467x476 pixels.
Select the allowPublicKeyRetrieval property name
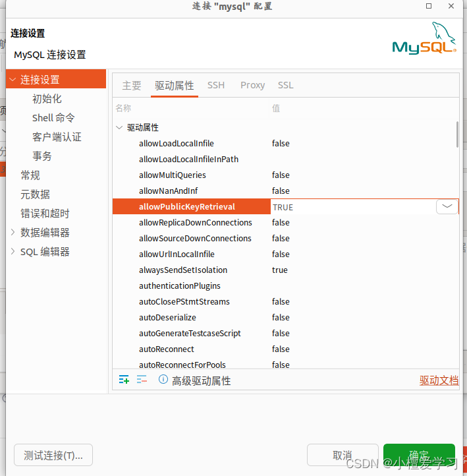187,207
